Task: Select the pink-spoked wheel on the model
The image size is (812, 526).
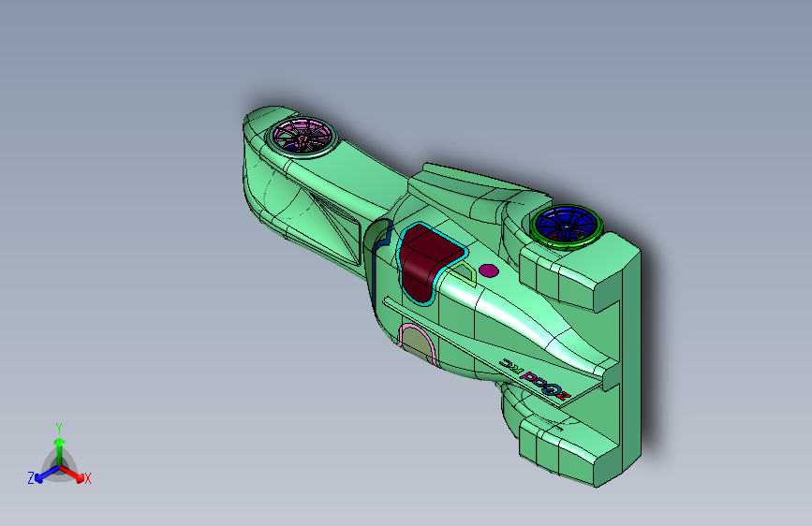Action: click(x=301, y=138)
